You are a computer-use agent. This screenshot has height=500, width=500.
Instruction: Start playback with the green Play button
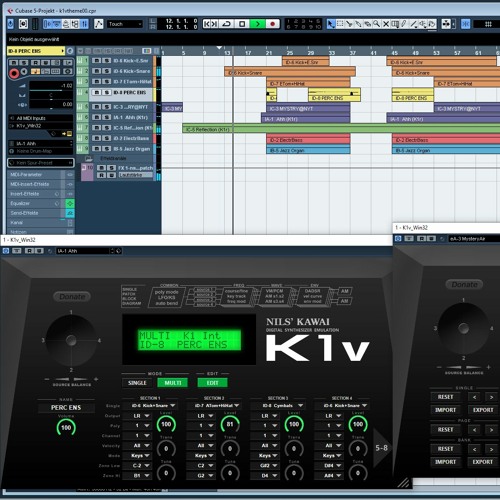point(257,24)
